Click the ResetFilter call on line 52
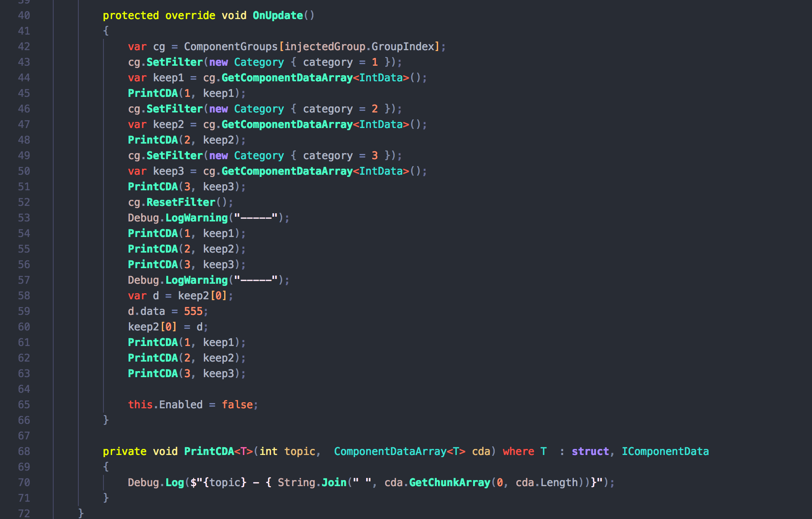The width and height of the screenshot is (812, 519). tap(180, 202)
